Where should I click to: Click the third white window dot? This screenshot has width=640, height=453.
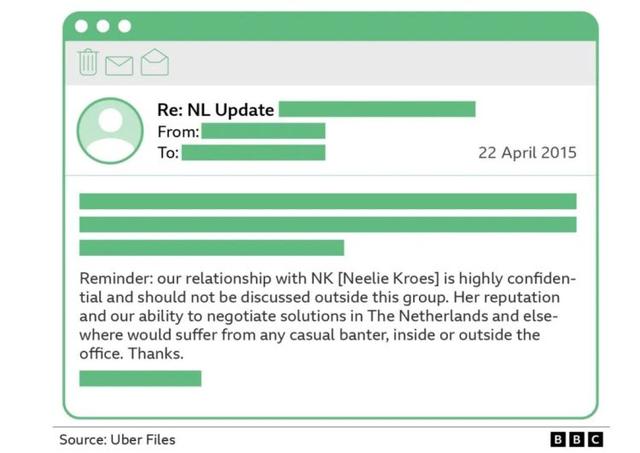124,26
